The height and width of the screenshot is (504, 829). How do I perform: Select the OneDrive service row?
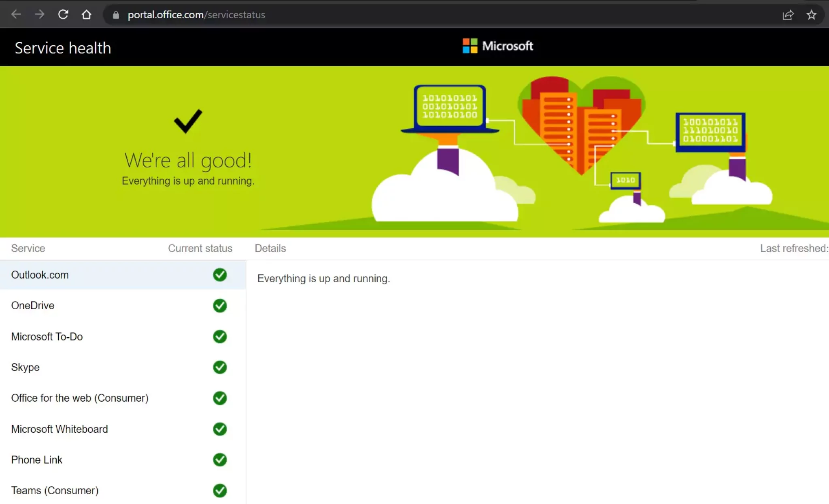(x=123, y=306)
